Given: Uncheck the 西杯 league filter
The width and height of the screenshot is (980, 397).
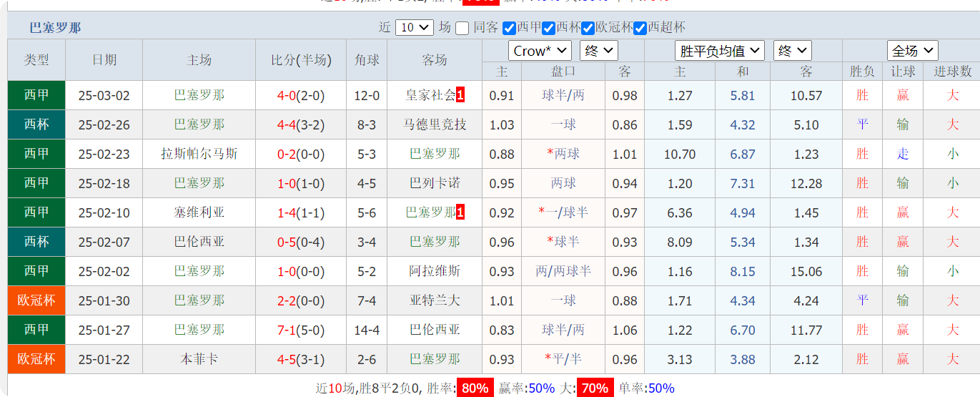Looking at the screenshot, I should pos(548,28).
